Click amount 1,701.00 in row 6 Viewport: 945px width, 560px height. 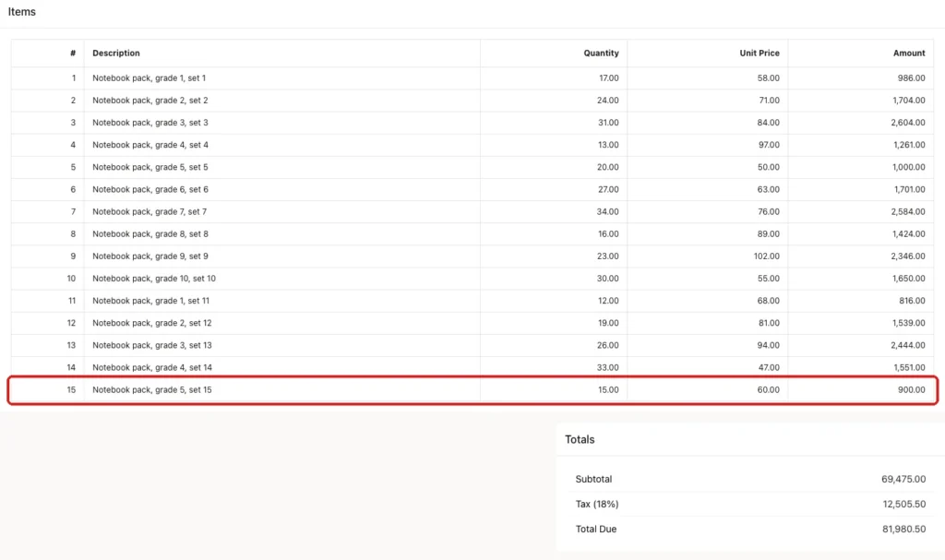pyautogui.click(x=909, y=189)
